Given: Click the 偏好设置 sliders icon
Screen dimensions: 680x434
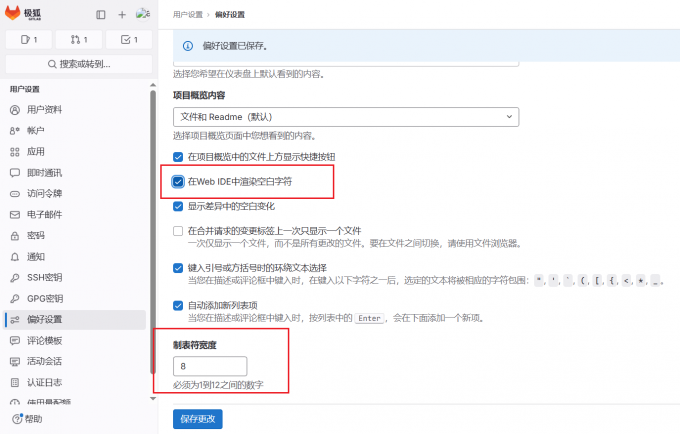Looking at the screenshot, I should pyautogui.click(x=15, y=320).
